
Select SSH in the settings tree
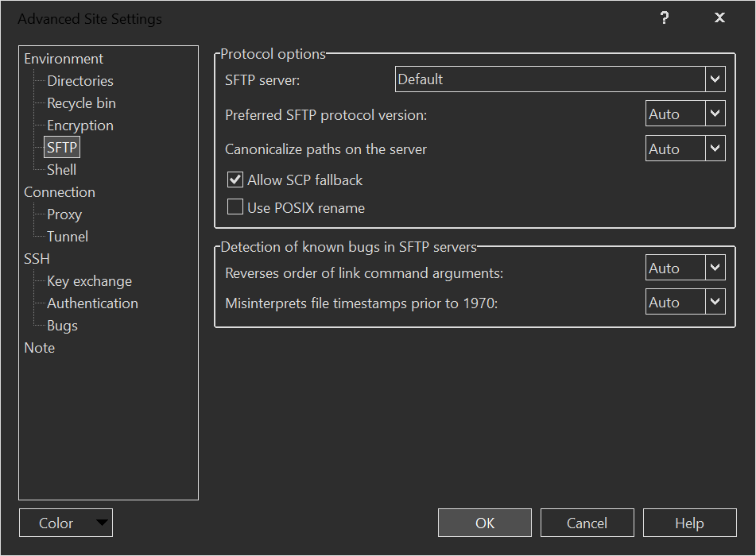tap(37, 259)
